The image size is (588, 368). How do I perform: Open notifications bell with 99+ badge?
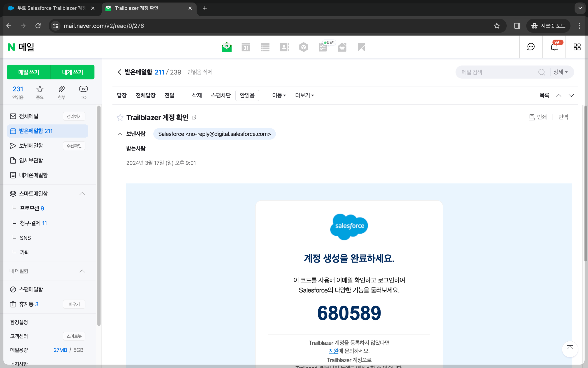[554, 46]
